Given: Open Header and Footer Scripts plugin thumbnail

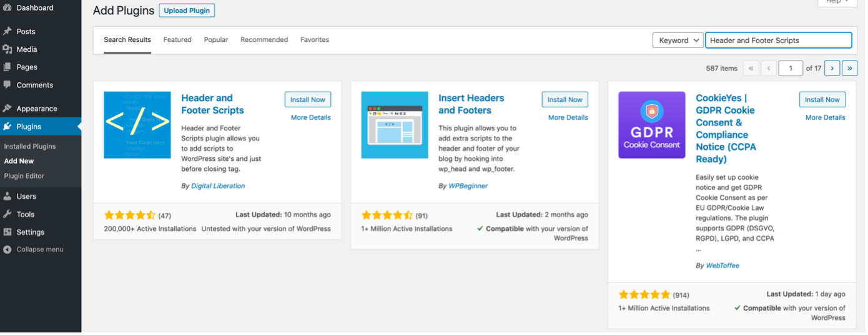Looking at the screenshot, I should pyautogui.click(x=137, y=125).
